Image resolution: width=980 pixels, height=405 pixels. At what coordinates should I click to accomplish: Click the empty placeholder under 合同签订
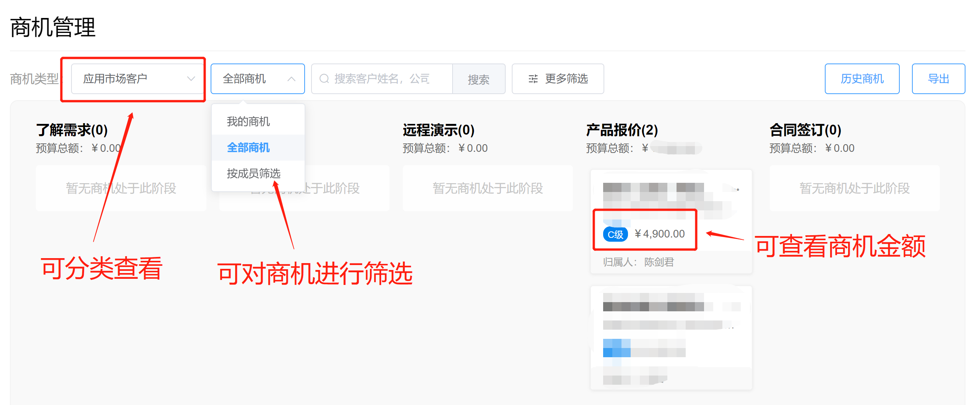(x=854, y=188)
